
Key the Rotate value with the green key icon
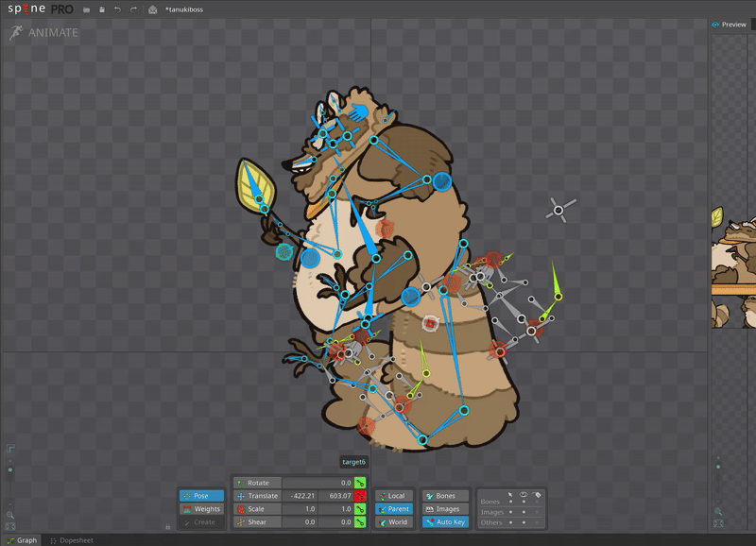click(x=360, y=483)
